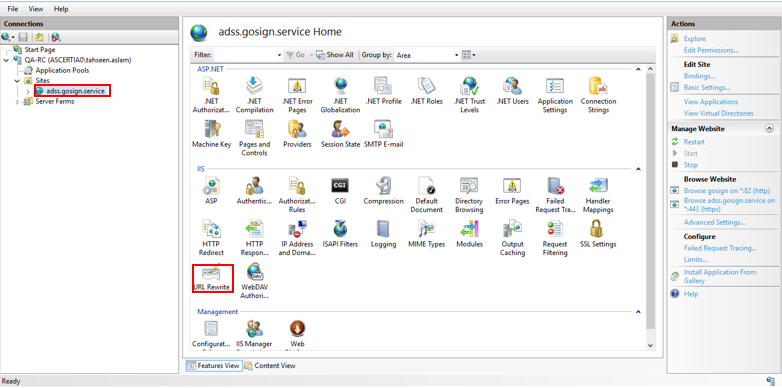The height and width of the screenshot is (388, 782).
Task: Open the Logging feature
Action: pyautogui.click(x=383, y=234)
